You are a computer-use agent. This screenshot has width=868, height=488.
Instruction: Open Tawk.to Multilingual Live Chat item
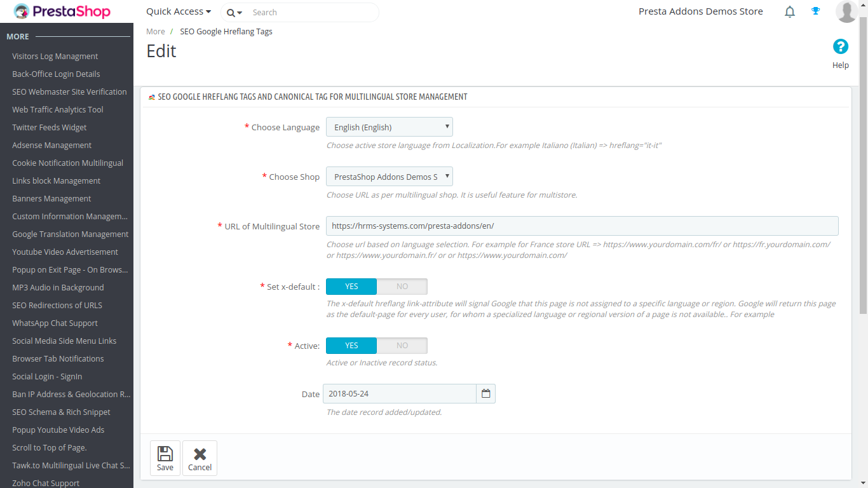[71, 465]
